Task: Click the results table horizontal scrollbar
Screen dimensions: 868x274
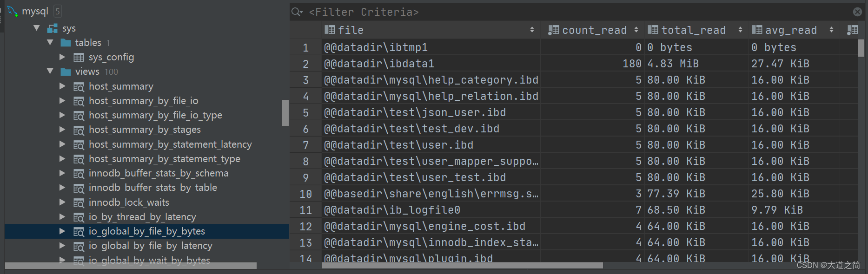Action: (463, 265)
